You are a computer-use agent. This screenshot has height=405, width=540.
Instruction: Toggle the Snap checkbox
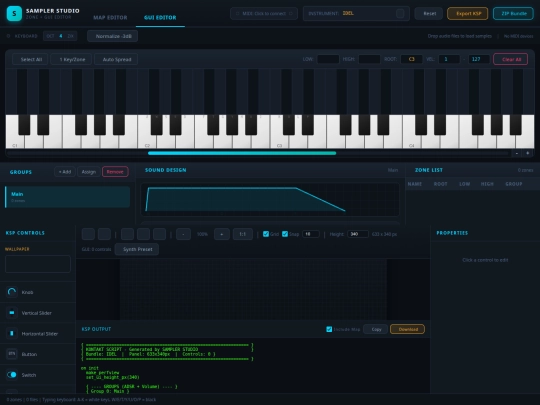point(285,234)
